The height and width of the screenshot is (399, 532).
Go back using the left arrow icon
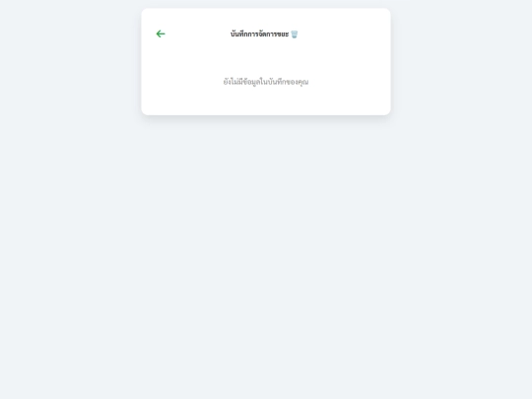161,33
